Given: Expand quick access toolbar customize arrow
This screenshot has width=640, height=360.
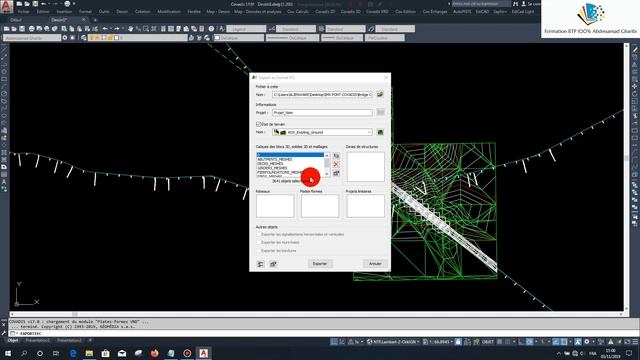Looking at the screenshot, I should point(74,4).
